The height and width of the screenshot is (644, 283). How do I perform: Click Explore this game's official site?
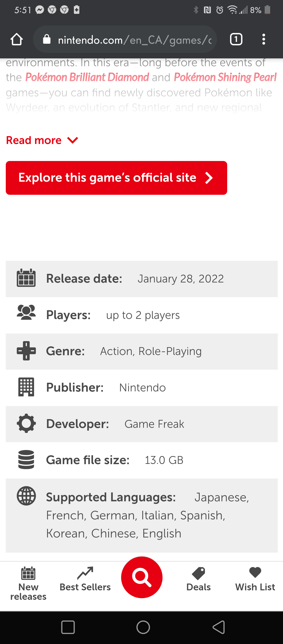point(116,178)
